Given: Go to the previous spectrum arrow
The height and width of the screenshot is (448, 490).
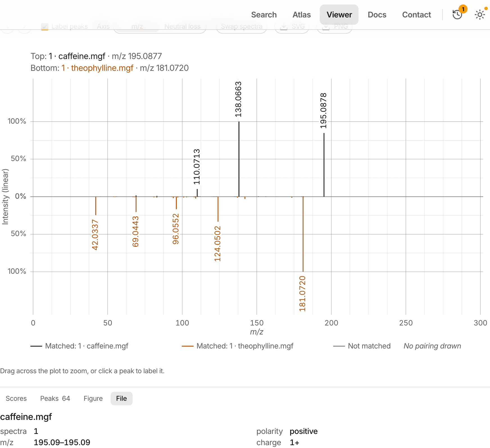Looking at the screenshot, I should (x=8, y=27).
